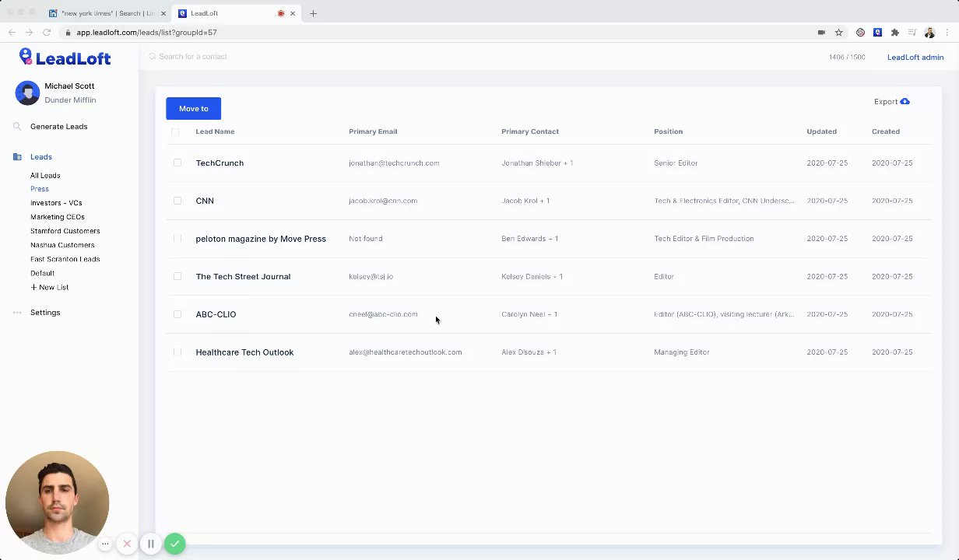
Task: Click the Settings dots icon in the sidebar
Action: (17, 313)
